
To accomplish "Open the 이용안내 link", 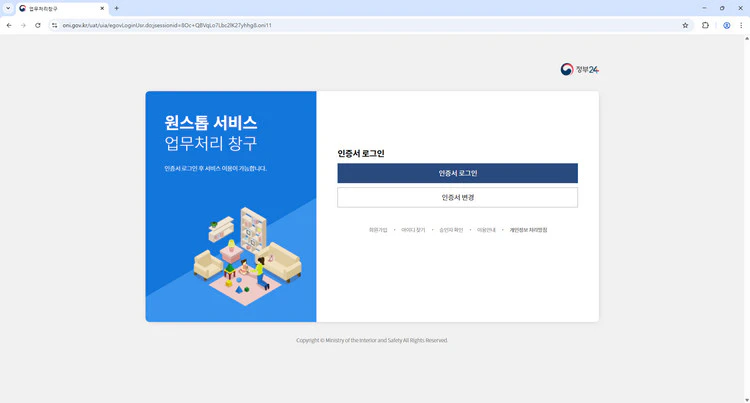I will pos(486,230).
